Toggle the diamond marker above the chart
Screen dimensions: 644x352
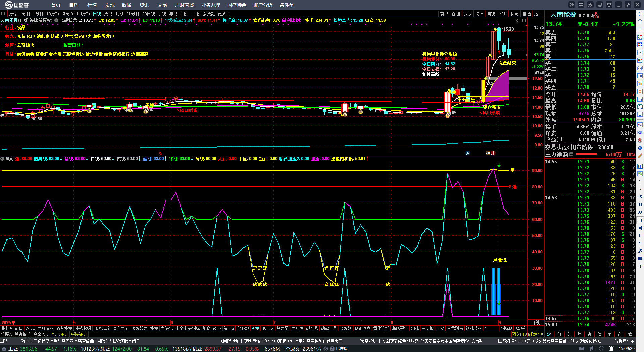point(518,20)
